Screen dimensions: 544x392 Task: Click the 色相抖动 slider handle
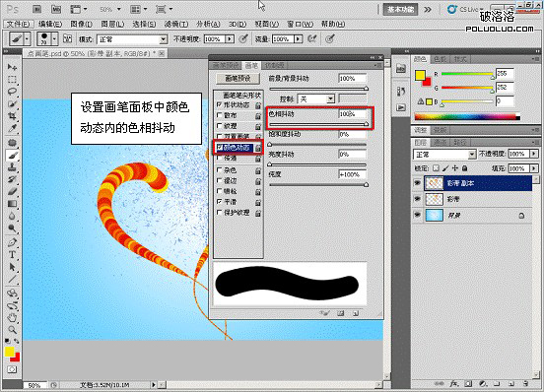366,124
